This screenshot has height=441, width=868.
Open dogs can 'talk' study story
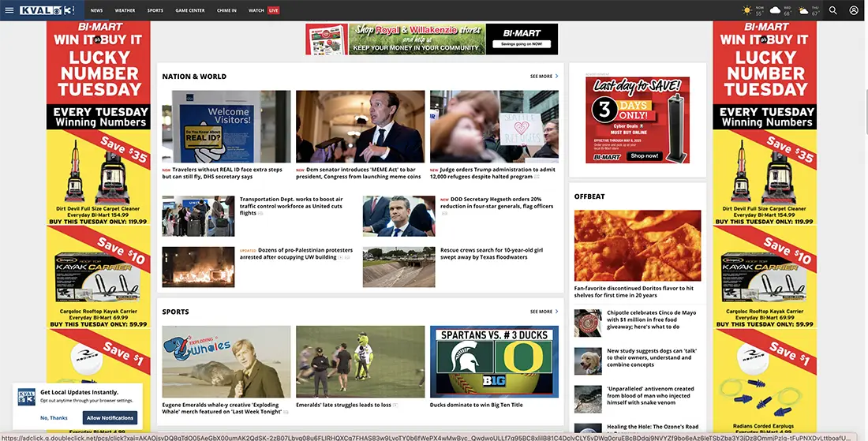pyautogui.click(x=652, y=357)
